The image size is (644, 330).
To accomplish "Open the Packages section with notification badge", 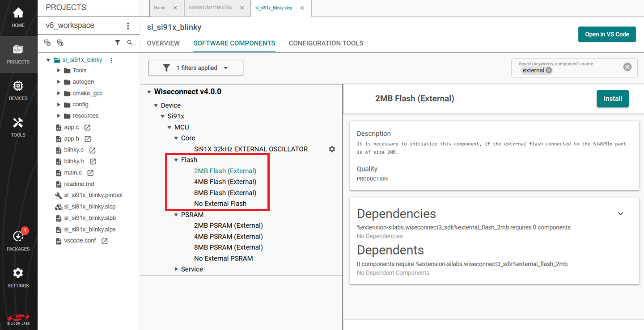I will click(18, 240).
